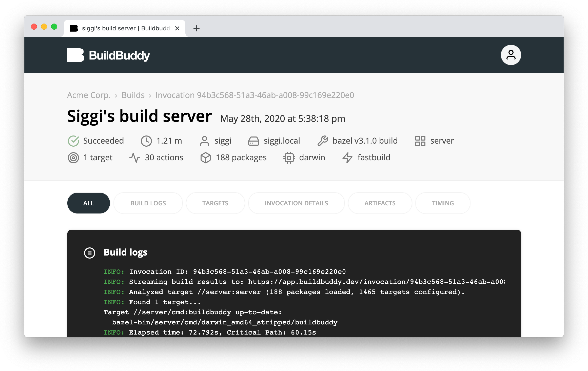Click the siggi.local hostname text
This screenshot has width=588, height=371.
tap(282, 141)
